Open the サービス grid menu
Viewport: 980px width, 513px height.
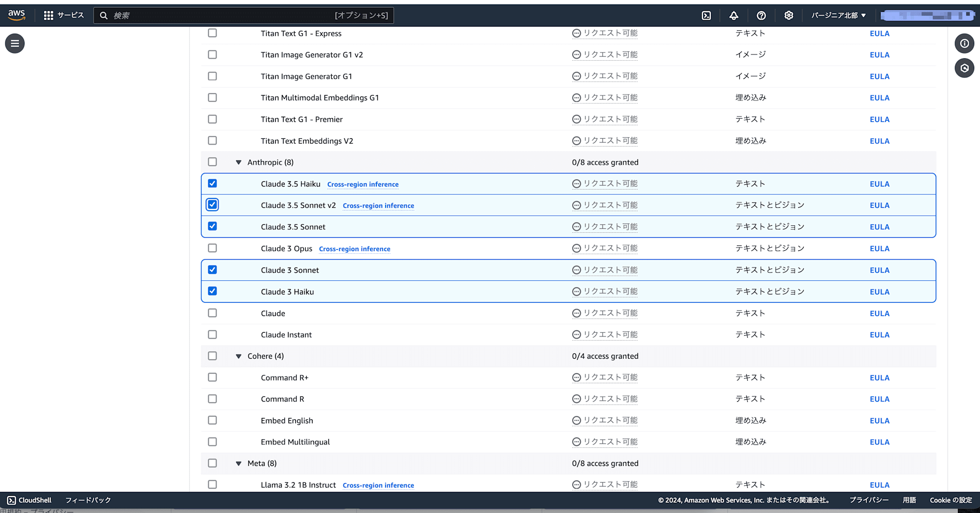(x=64, y=16)
